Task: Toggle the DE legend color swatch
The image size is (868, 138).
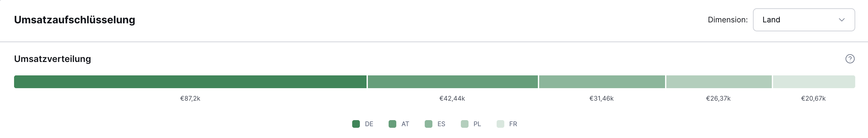Action: coord(356,124)
